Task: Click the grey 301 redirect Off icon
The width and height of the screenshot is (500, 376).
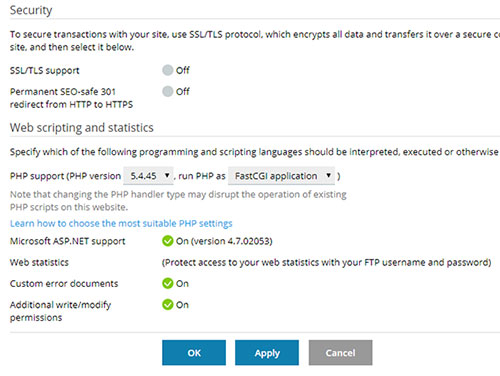Action: pos(168,91)
